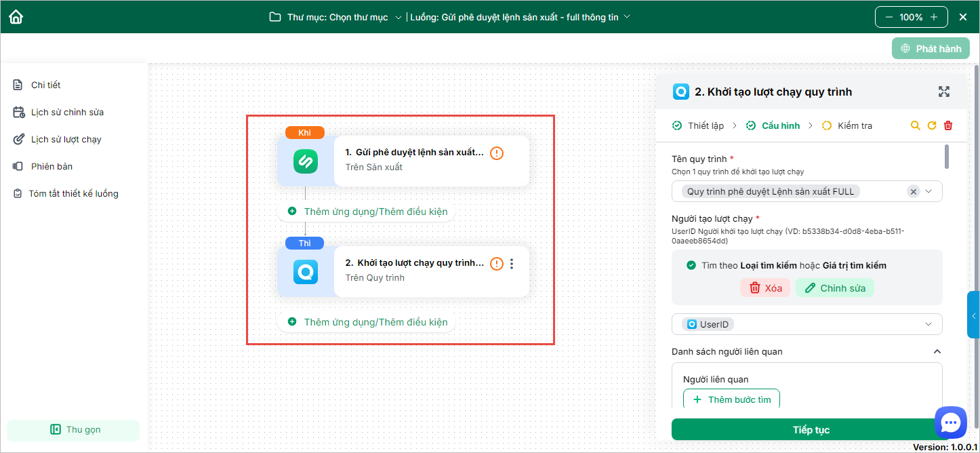The height and width of the screenshot is (453, 980).
Task: Click bottom Thêm ứng dụng/Thêm điều kiện
Action: coord(367,322)
